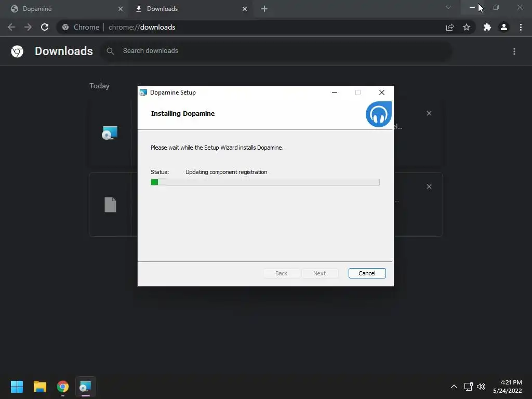Go back in Chrome
This screenshot has width=532, height=399.
click(11, 27)
